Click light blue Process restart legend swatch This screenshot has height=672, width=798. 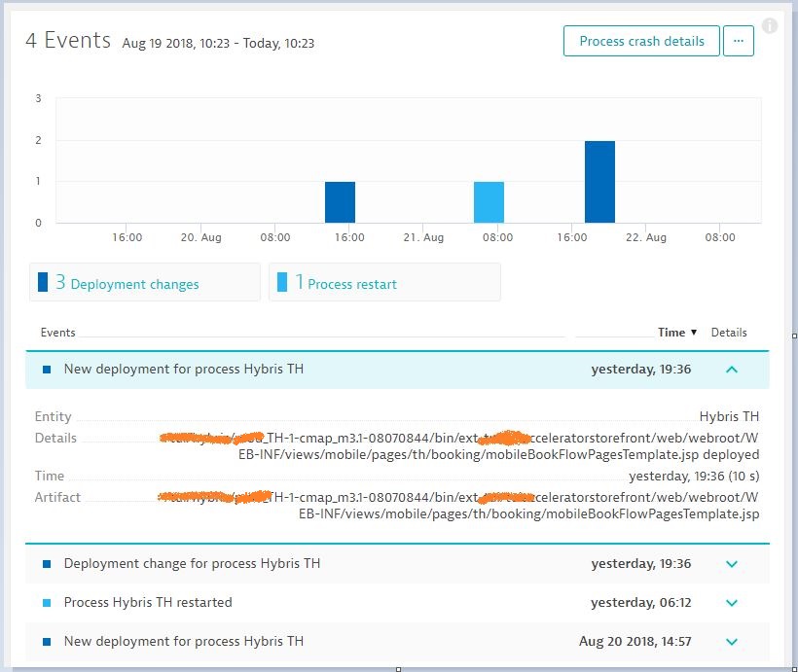[x=282, y=283]
